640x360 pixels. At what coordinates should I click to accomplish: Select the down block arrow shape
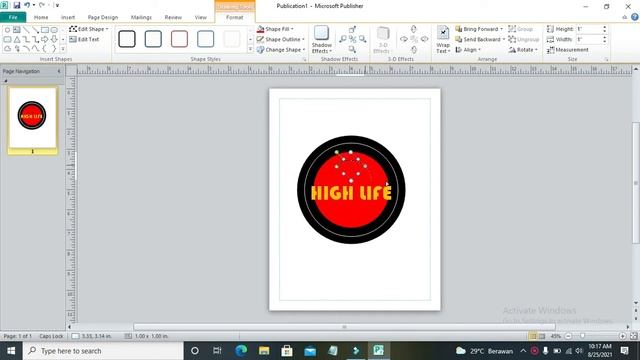point(54,39)
